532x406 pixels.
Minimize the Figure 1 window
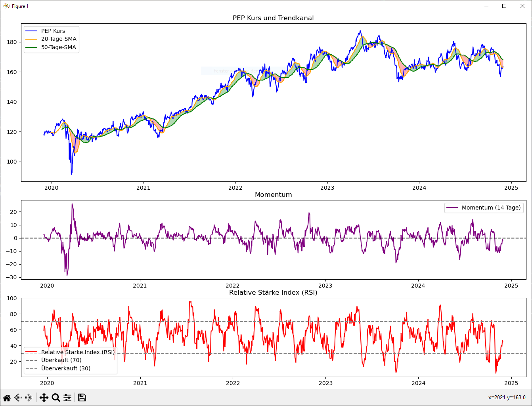486,6
